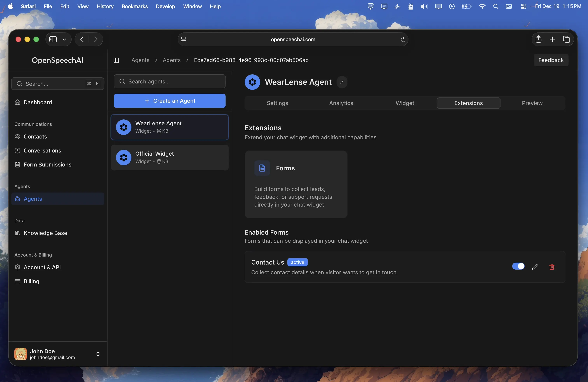Open the Apple menu
Image resolution: width=588 pixels, height=382 pixels.
coord(10,6)
